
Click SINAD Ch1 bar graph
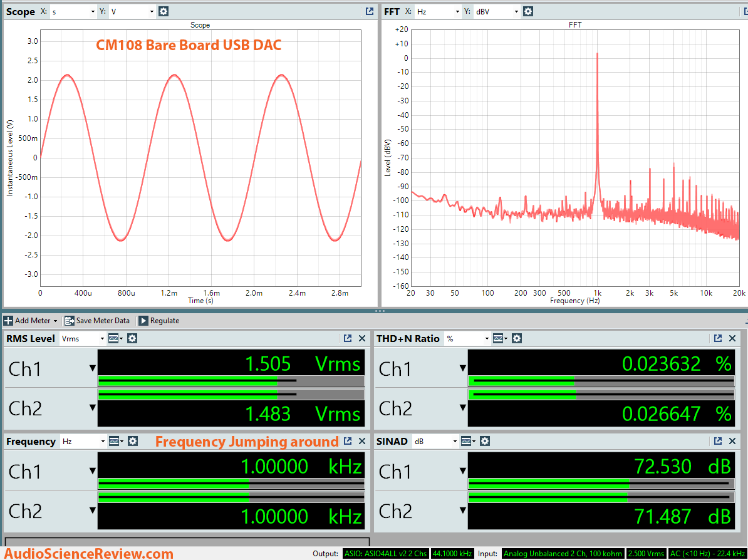click(x=601, y=484)
